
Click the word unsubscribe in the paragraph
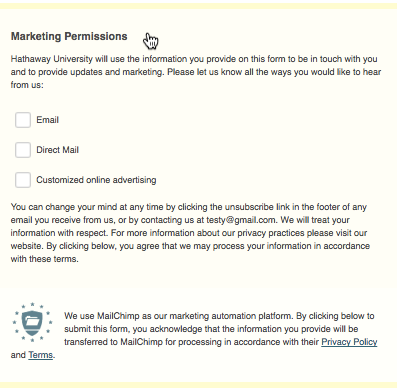click(x=249, y=207)
